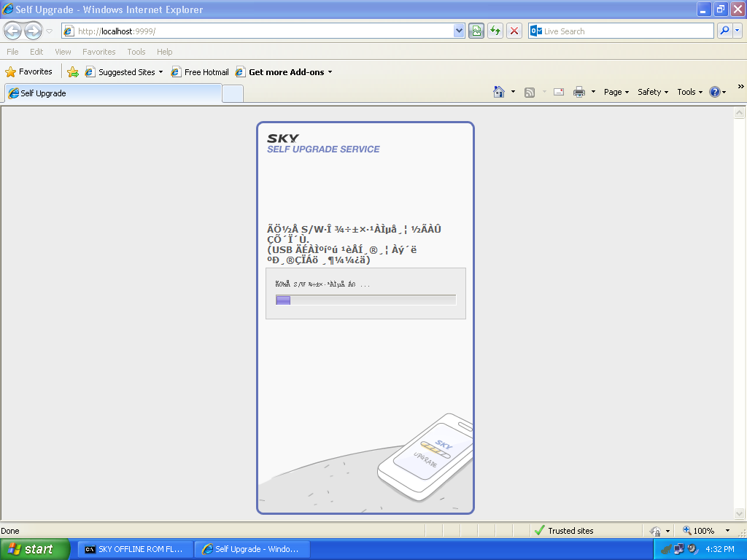Click the Read Mail envelope icon

pyautogui.click(x=559, y=92)
